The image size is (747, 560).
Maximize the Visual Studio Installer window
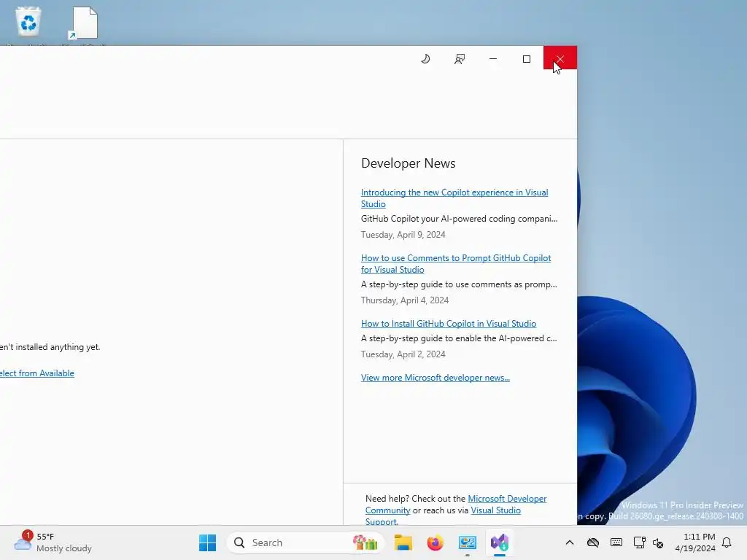527,58
